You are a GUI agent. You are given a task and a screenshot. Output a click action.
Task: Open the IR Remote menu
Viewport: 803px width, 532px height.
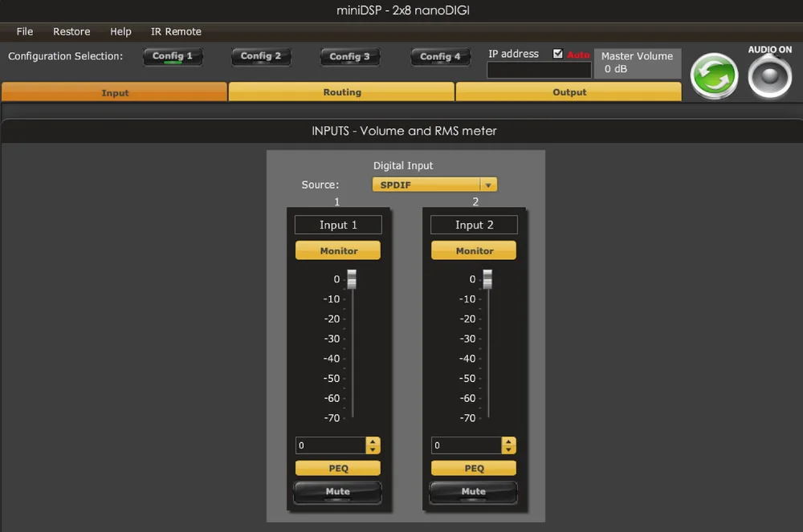pyautogui.click(x=176, y=32)
